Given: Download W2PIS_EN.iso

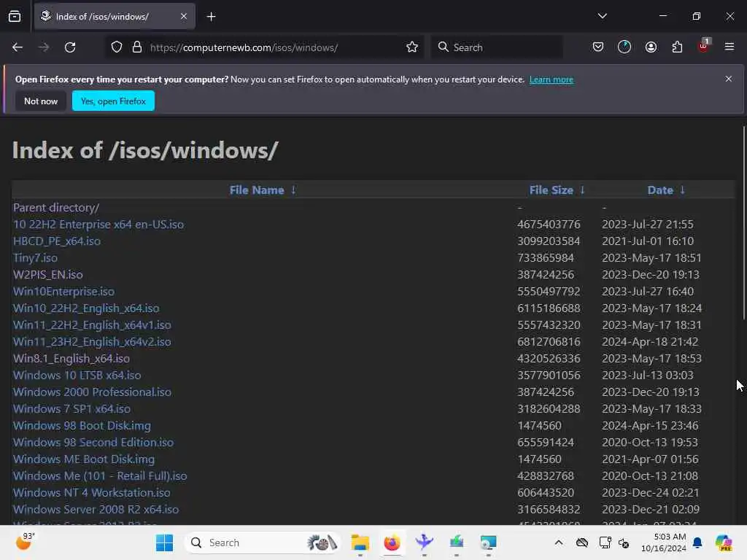Looking at the screenshot, I should coord(47,274).
